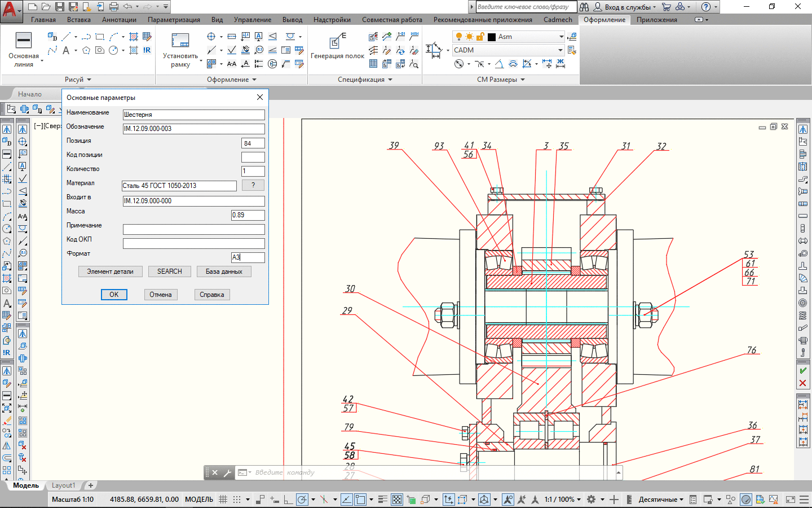The height and width of the screenshot is (508, 812).
Task: Toggle ortho mode in the status bar
Action: pos(288,500)
